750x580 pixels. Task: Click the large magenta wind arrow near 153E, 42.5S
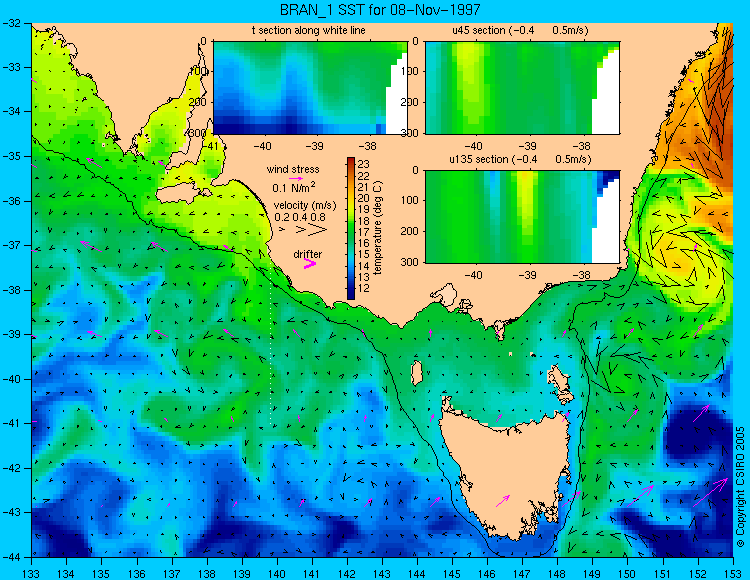click(x=711, y=492)
